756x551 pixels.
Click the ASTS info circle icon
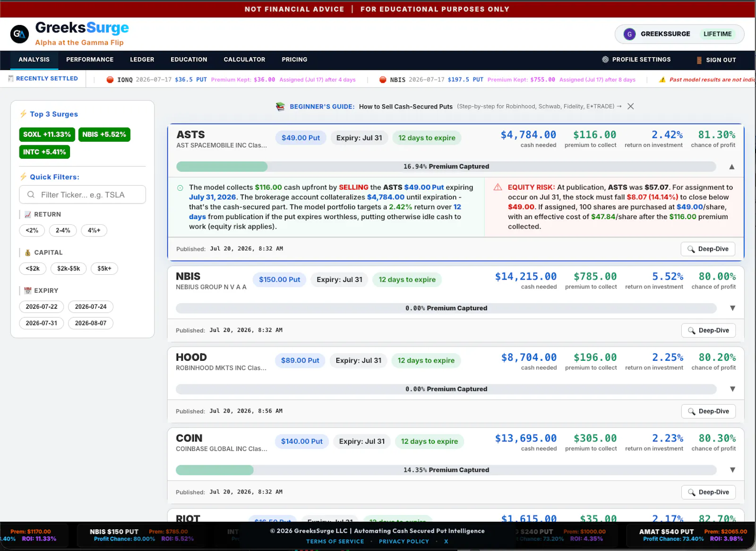[x=180, y=188]
